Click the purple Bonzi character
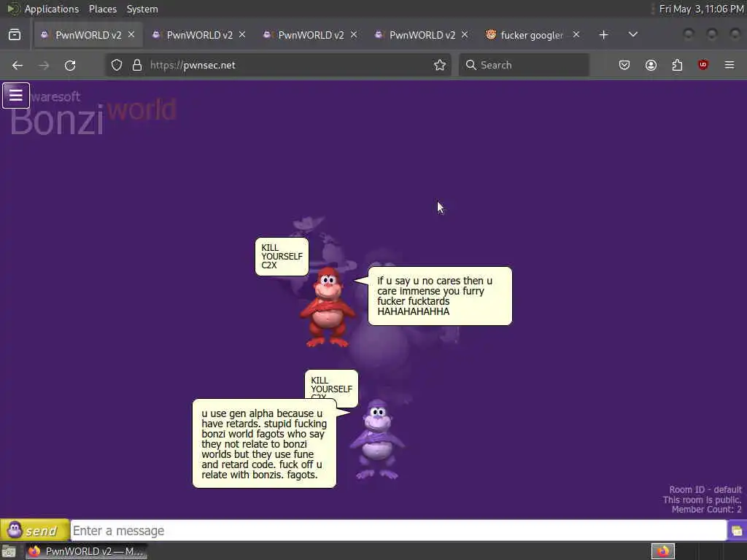Image resolution: width=747 pixels, height=560 pixels. [x=377, y=439]
